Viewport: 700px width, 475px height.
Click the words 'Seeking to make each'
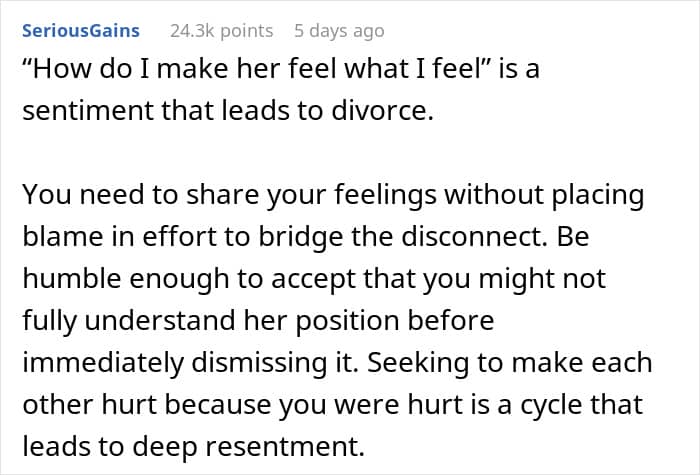coord(509,362)
